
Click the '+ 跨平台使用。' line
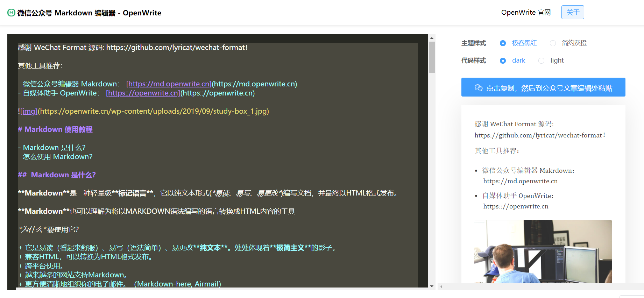click(41, 266)
